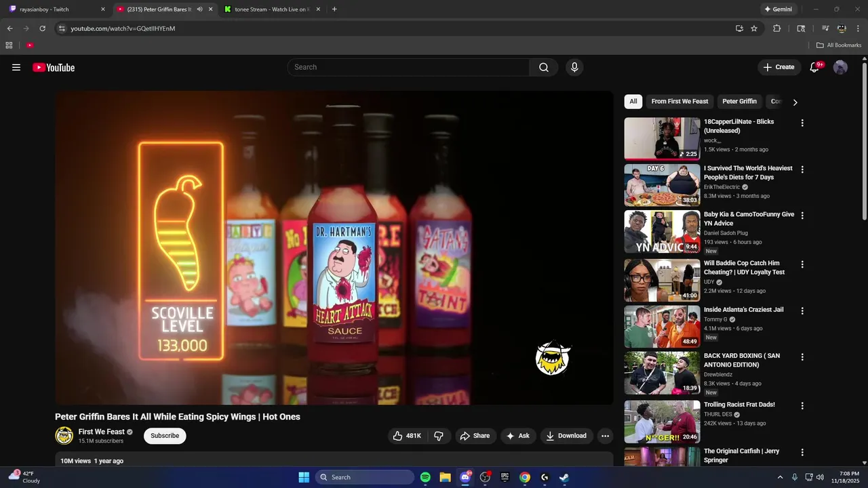Open Spotify from the taskbar
Screen dimensions: 868x488
(x=425, y=477)
